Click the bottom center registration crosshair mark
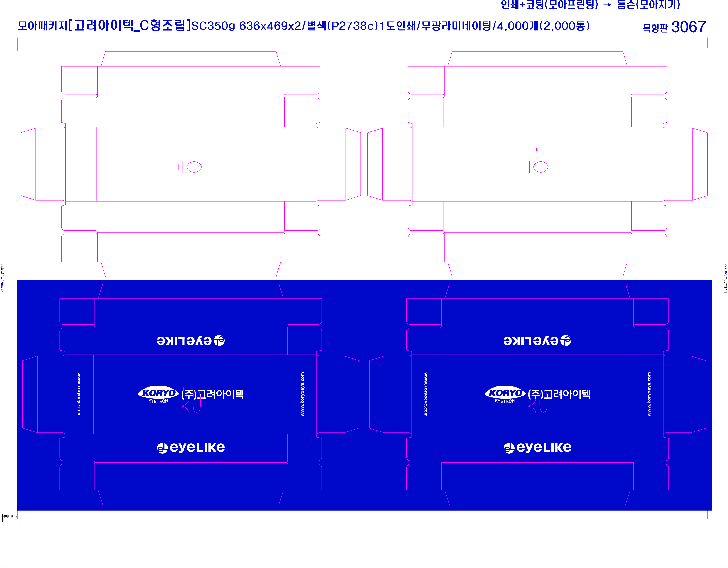Screen dimensions: 728x568 pyautogui.click(x=364, y=512)
